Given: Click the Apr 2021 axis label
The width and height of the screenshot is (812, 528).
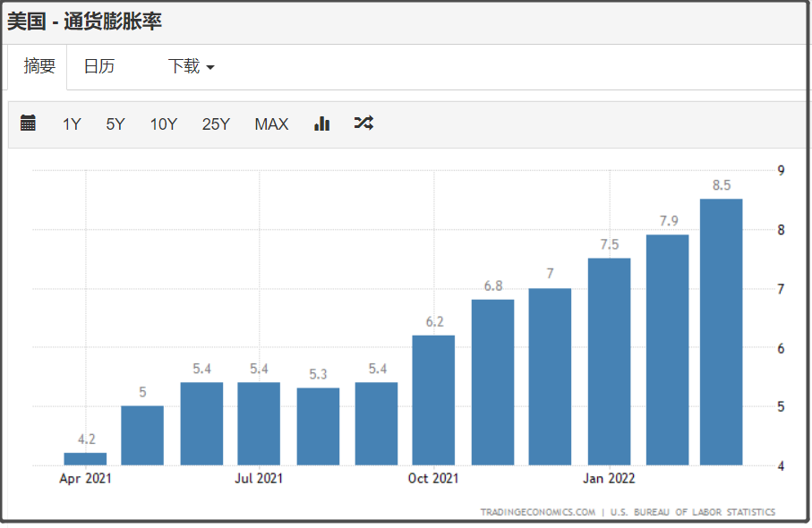Looking at the screenshot, I should tap(85, 478).
